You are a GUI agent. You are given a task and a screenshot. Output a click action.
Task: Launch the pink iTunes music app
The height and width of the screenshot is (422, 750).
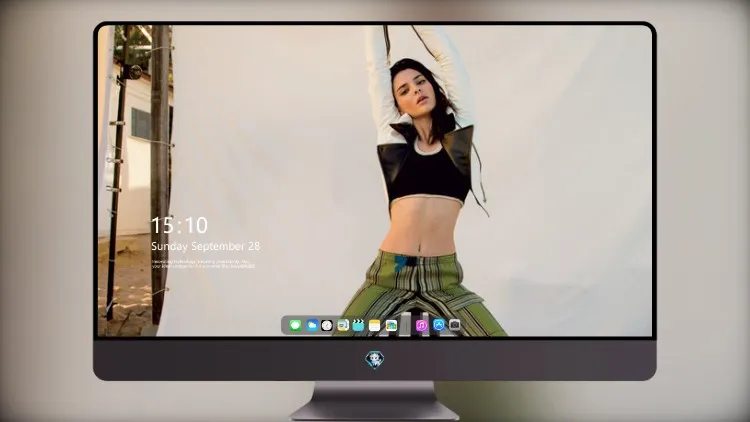(x=421, y=326)
